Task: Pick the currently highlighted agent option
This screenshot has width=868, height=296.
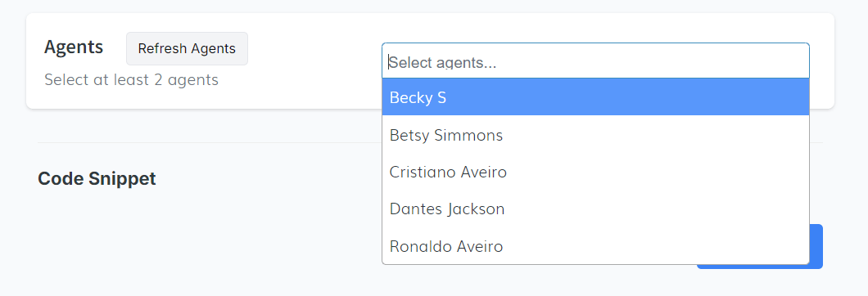Action: [595, 96]
